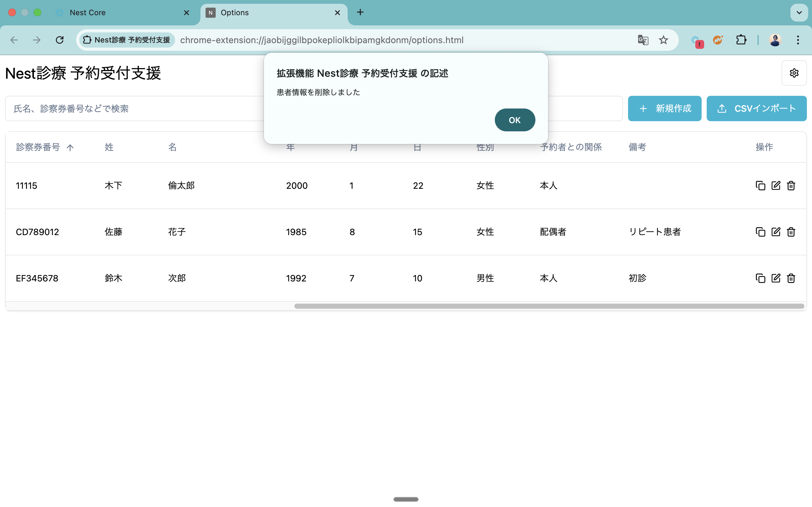
Task: Duplicate the CD789012 patient entry
Action: pos(760,232)
